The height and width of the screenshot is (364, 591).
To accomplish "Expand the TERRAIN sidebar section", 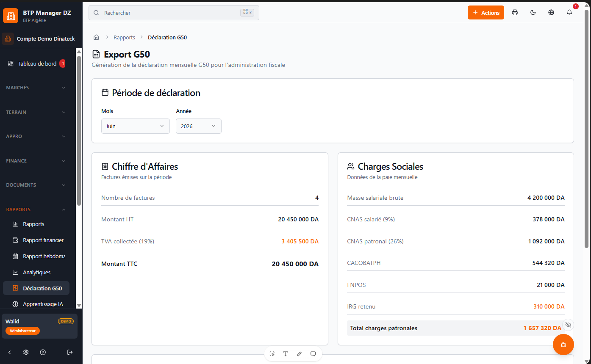I will point(36,112).
